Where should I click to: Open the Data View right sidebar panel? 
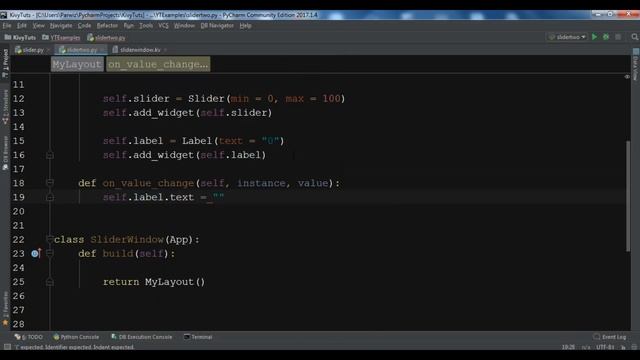click(x=636, y=65)
